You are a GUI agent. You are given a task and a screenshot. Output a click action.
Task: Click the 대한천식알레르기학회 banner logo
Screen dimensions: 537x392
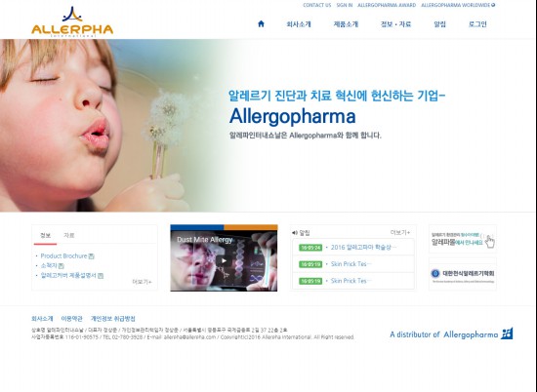coord(463,274)
